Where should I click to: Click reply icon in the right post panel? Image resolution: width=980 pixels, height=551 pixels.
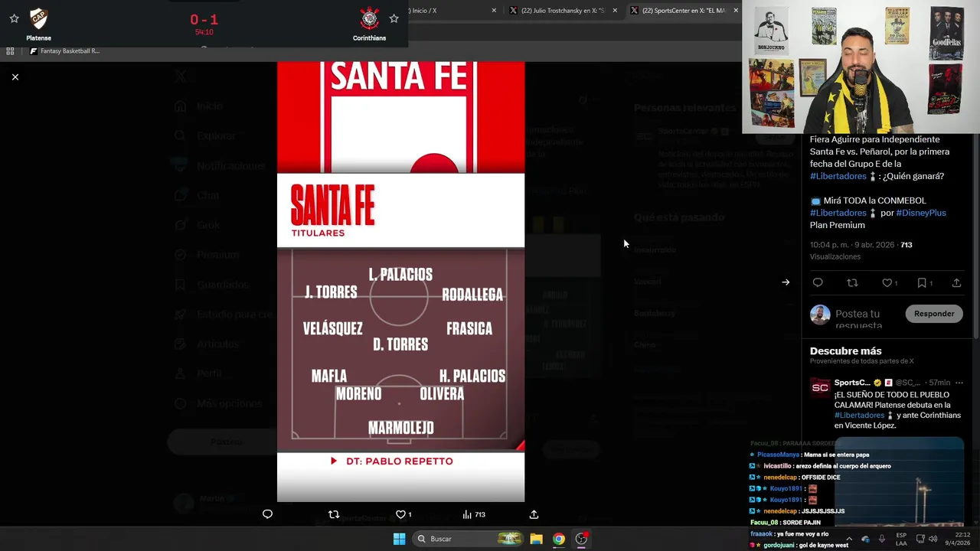tap(818, 283)
